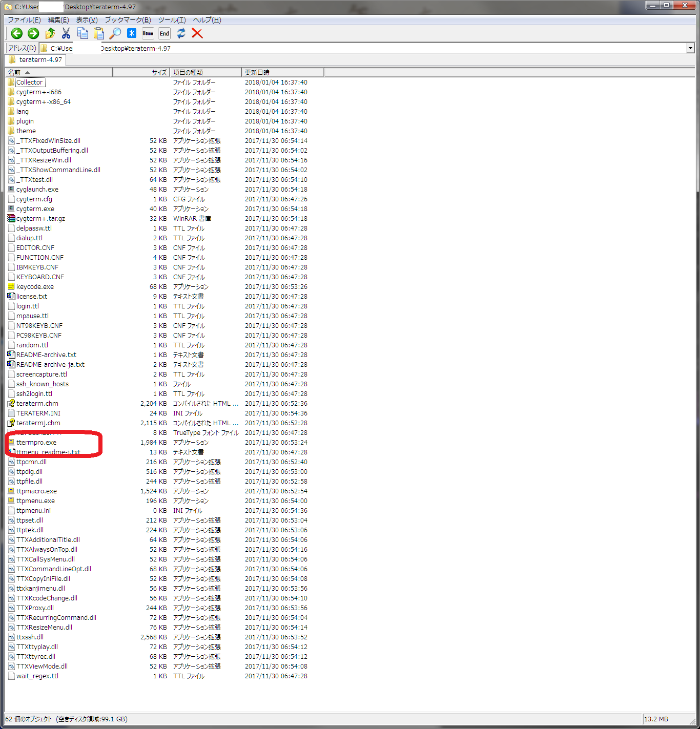Select the teraterm-4.97 tab
The image size is (700, 729).
pos(35,60)
